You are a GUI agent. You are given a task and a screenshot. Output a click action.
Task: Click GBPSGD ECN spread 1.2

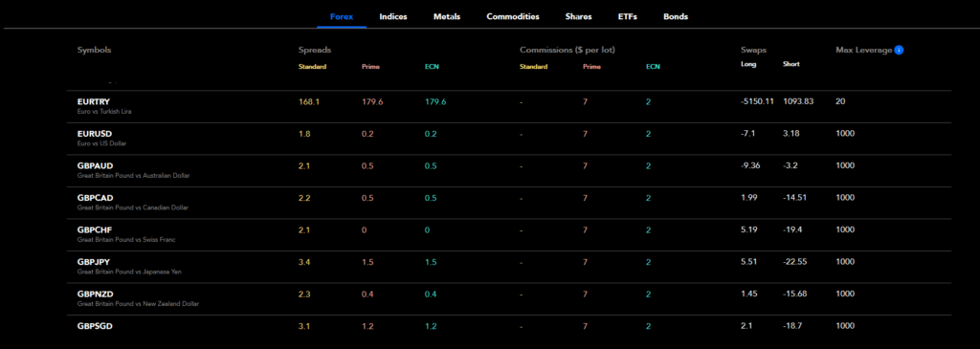(431, 326)
